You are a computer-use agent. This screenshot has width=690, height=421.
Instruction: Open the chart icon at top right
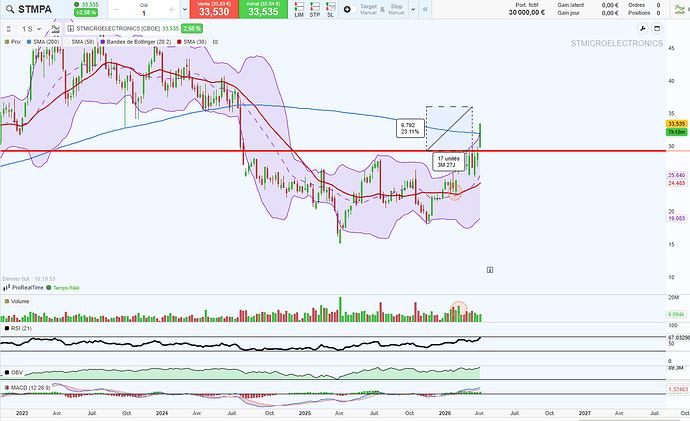tap(679, 9)
